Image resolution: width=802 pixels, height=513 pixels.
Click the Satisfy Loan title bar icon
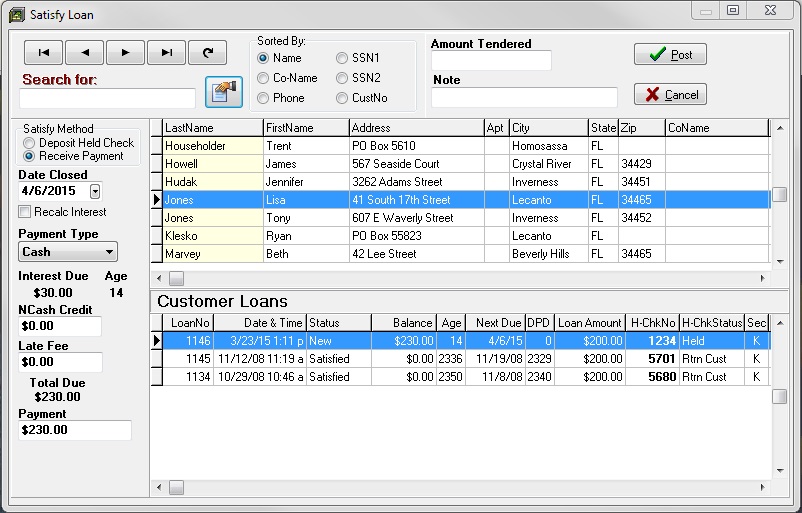tap(17, 15)
